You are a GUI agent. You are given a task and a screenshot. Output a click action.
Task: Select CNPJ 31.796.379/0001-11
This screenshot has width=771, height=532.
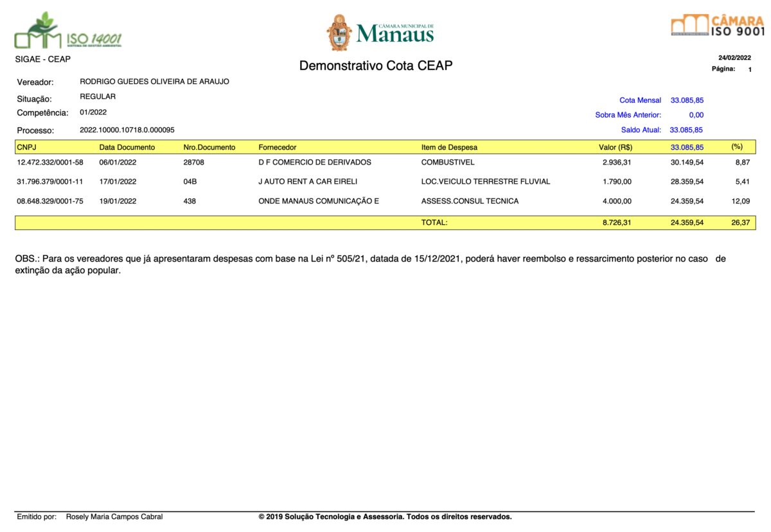click(x=50, y=181)
